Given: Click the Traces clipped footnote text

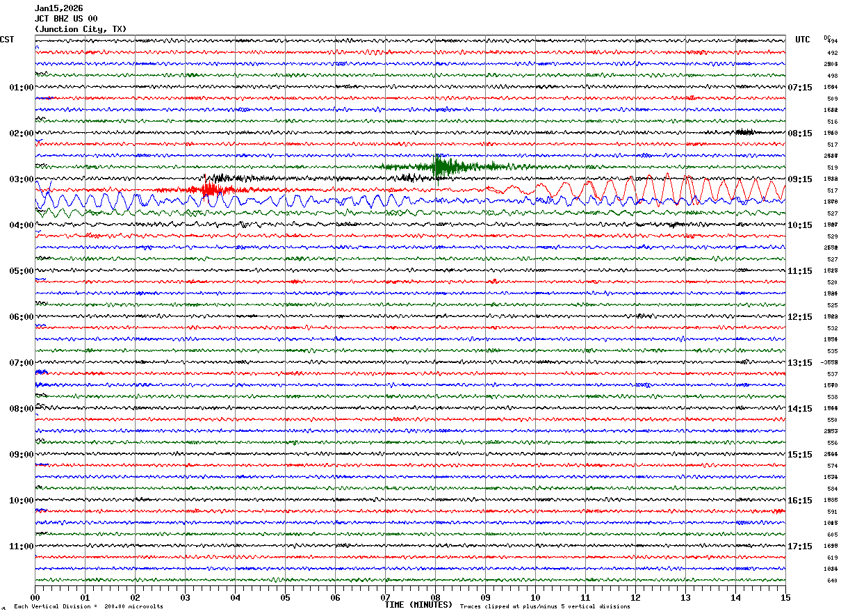Looking at the screenshot, I should [x=545, y=607].
